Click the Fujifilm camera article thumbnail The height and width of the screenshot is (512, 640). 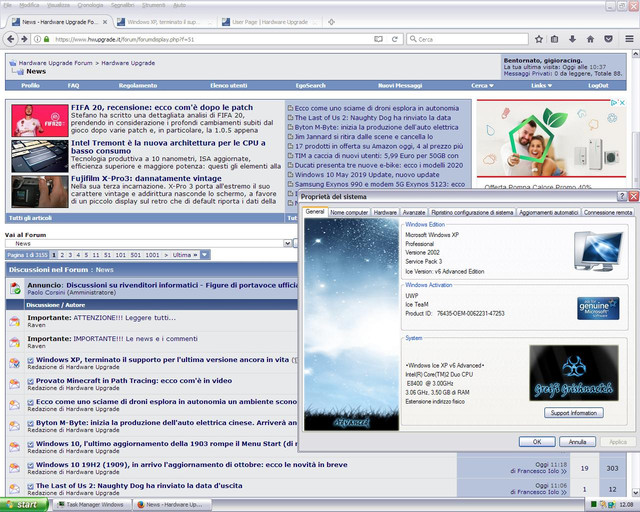(x=40, y=191)
